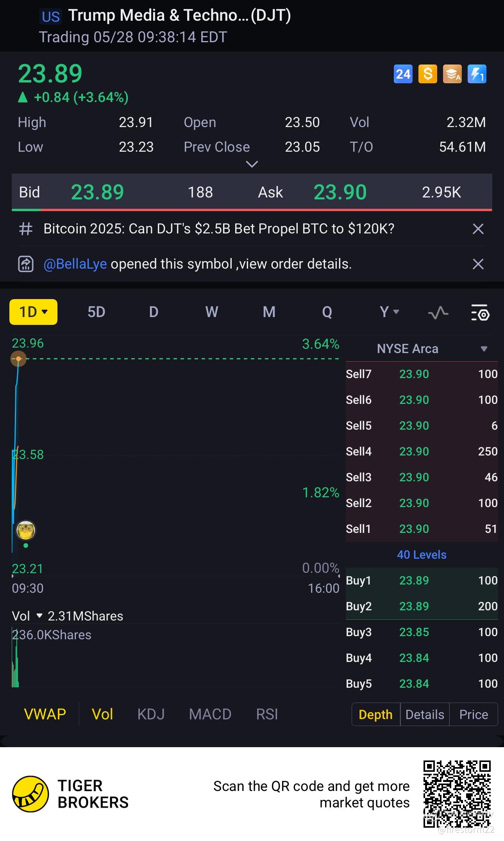Select the Sell4 order book row
Viewport: 504px width, 841px height.
(x=422, y=452)
